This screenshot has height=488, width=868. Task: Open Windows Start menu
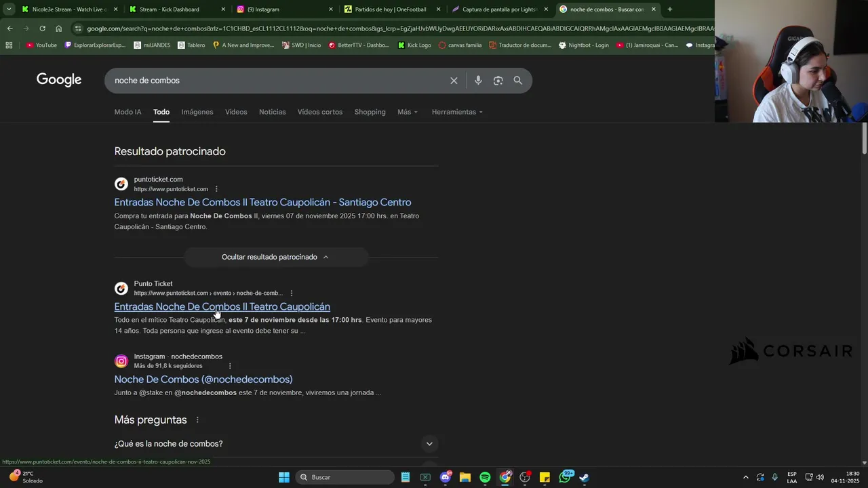coord(284,477)
